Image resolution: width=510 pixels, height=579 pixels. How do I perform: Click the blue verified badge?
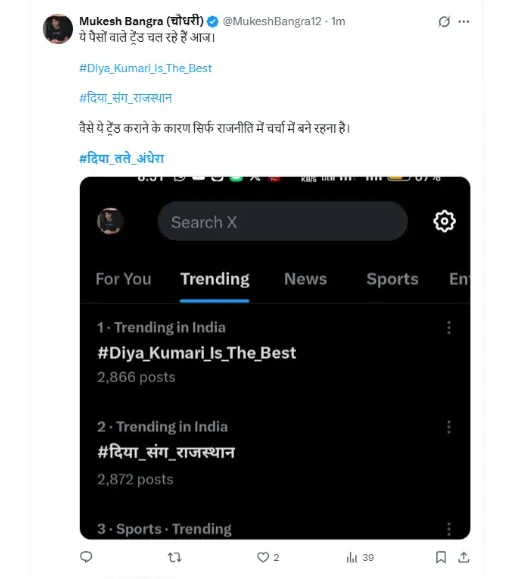pos(212,21)
